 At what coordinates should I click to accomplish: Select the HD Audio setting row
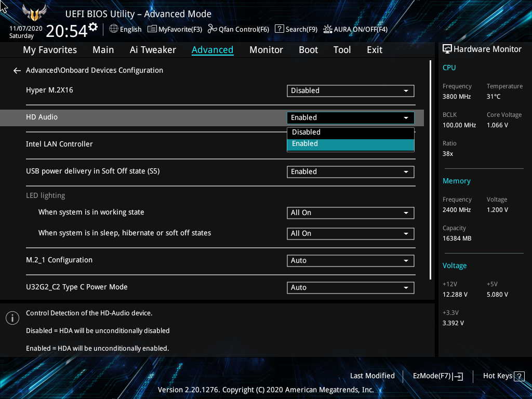click(x=212, y=118)
